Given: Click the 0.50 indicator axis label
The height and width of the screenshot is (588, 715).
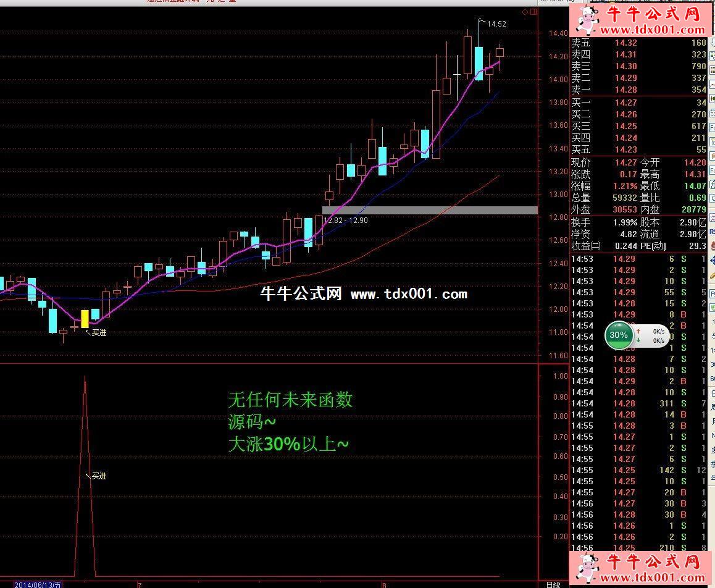Looking at the screenshot, I should point(561,477).
